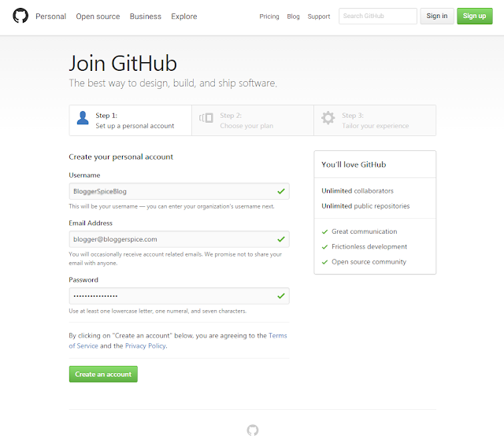
Task: Click the GitHub Octocat logo in header
Action: pyautogui.click(x=20, y=16)
